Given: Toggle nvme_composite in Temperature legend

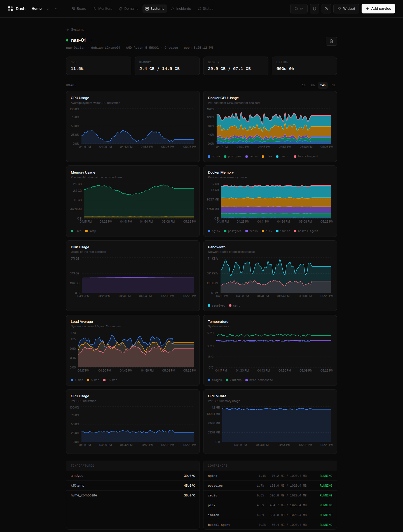Looking at the screenshot, I should coord(259,380).
